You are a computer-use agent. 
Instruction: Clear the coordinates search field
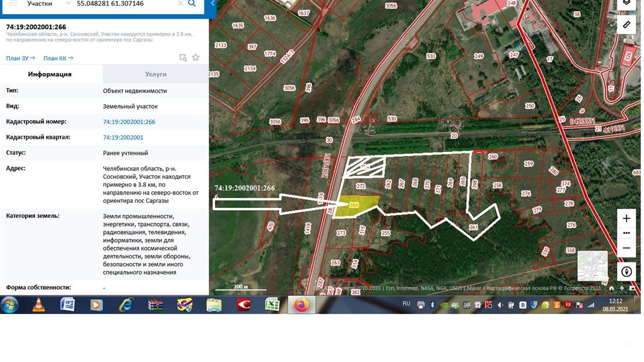(x=180, y=4)
